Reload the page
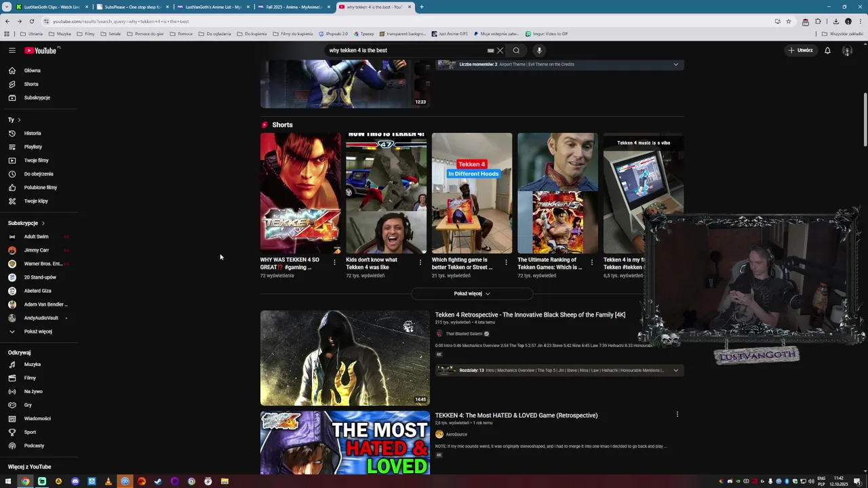 31,21
